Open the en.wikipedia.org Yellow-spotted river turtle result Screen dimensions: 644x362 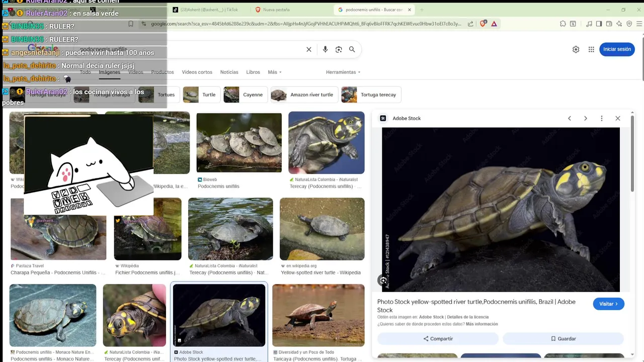pyautogui.click(x=322, y=228)
